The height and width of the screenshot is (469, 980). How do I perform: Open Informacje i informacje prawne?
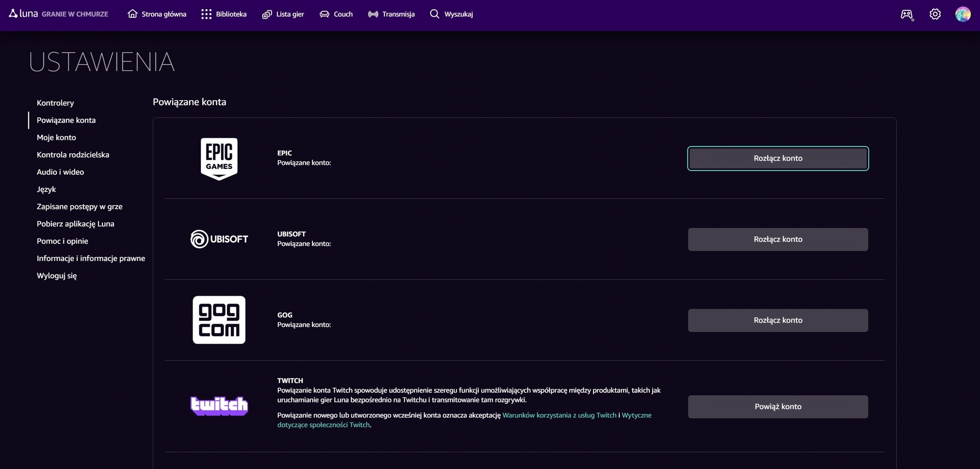(91, 258)
